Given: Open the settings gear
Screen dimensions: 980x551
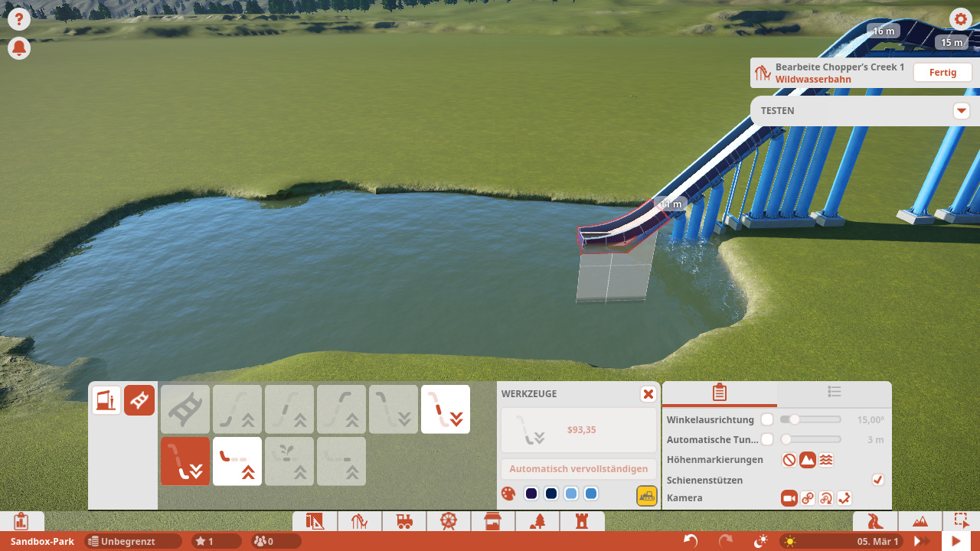Looking at the screenshot, I should click(x=960, y=19).
